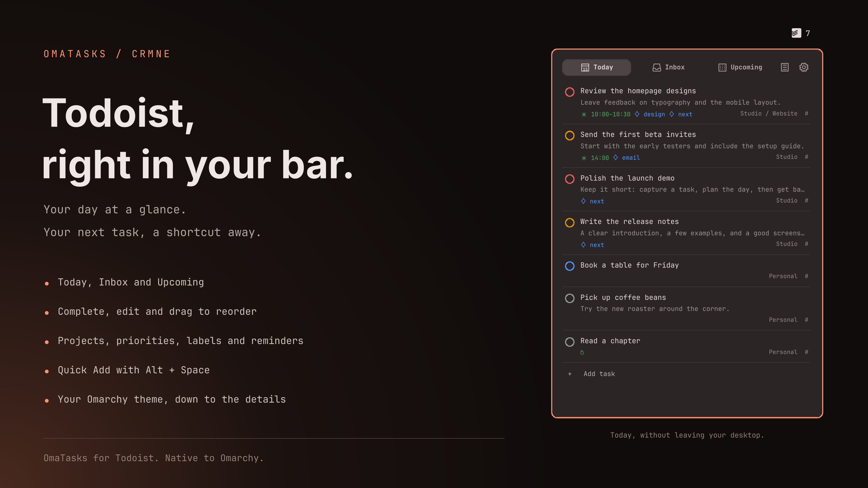The height and width of the screenshot is (488, 868).
Task: Open 'Polish the launch demo' title
Action: click(627, 178)
